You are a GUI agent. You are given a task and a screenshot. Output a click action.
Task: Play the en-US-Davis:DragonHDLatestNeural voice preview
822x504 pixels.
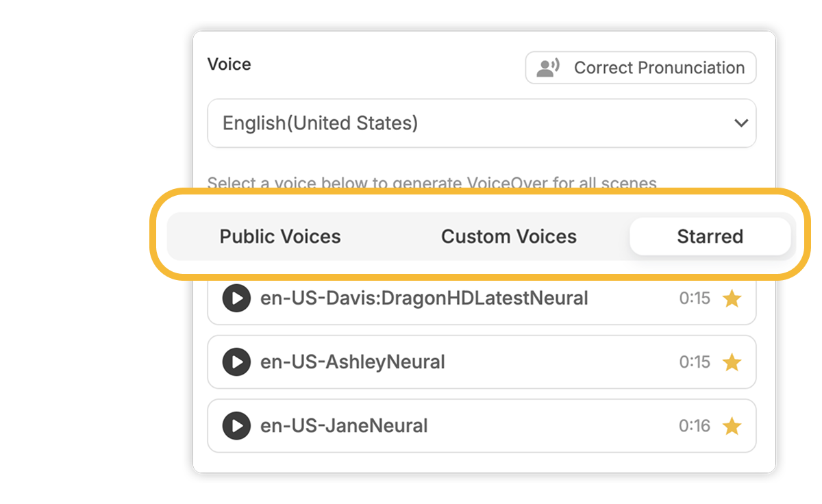coord(236,299)
